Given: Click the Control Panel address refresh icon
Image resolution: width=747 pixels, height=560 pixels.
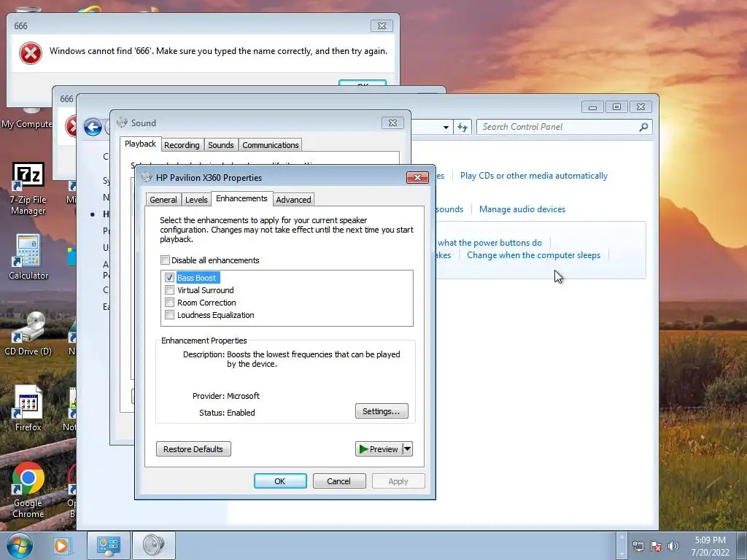Looking at the screenshot, I should coord(462,127).
